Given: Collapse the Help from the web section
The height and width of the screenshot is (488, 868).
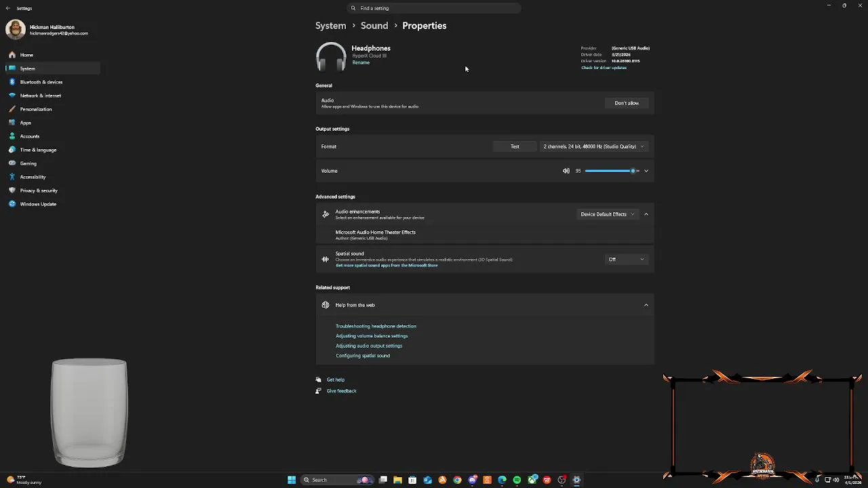Looking at the screenshot, I should coord(646,305).
